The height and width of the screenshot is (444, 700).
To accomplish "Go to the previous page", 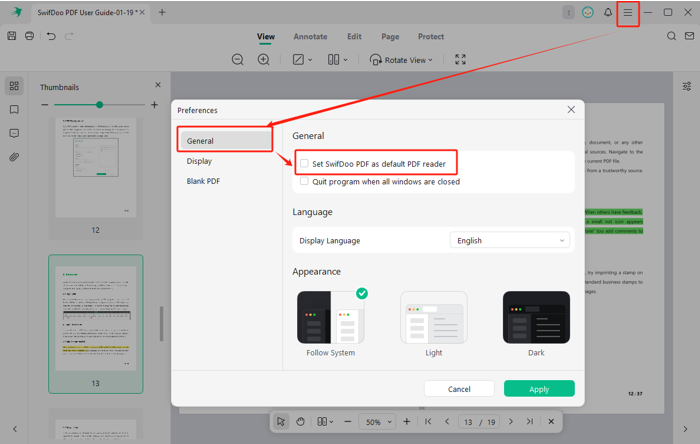I will [x=447, y=422].
